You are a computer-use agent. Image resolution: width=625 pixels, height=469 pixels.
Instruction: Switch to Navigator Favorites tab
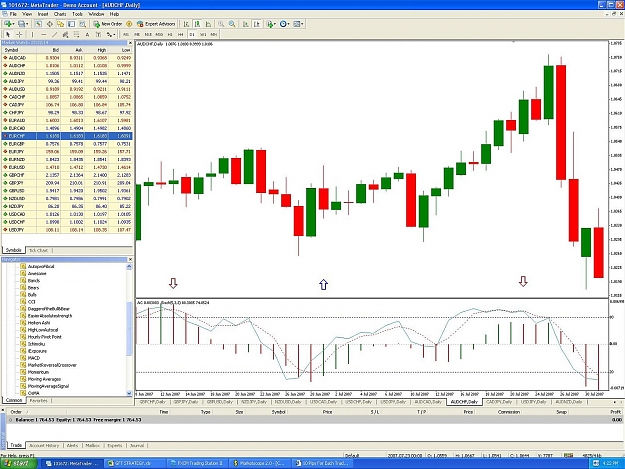click(x=39, y=400)
